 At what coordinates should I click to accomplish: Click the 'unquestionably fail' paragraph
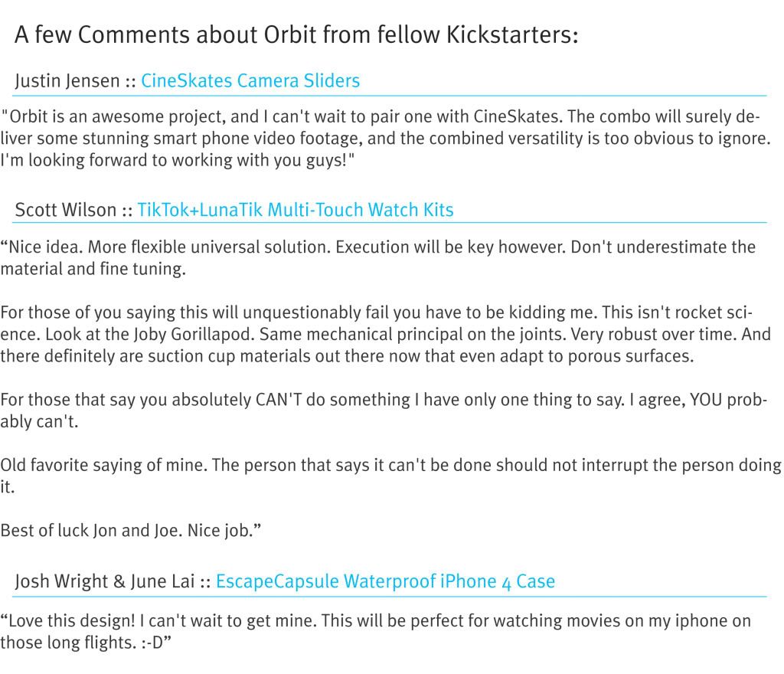[x=385, y=334]
